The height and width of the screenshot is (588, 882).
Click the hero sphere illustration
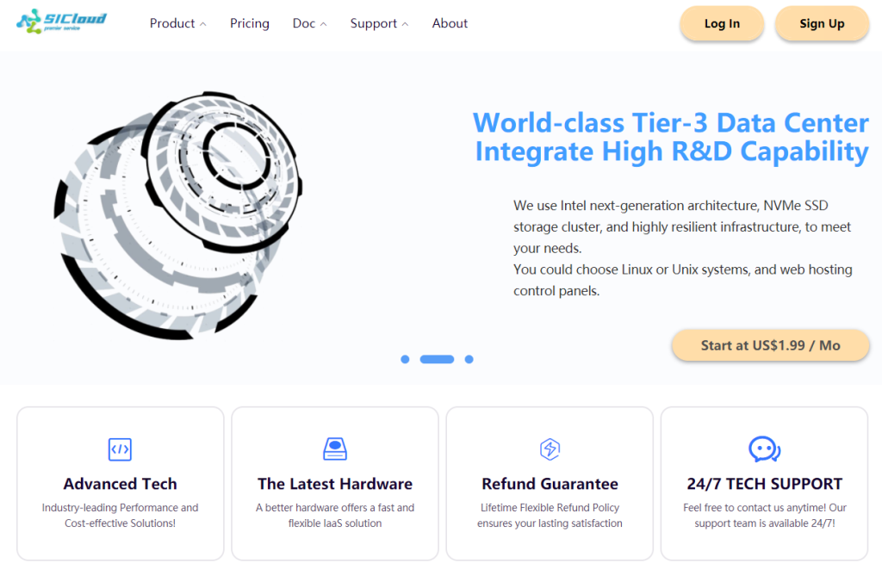(177, 216)
